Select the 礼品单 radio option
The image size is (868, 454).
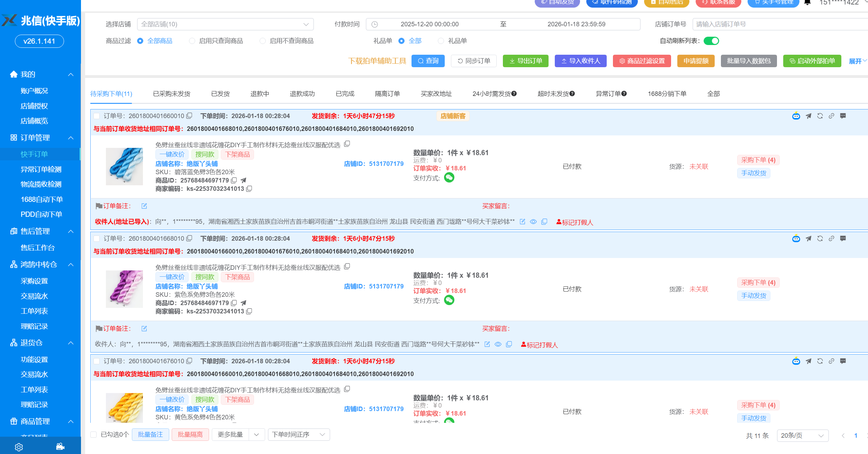(441, 41)
